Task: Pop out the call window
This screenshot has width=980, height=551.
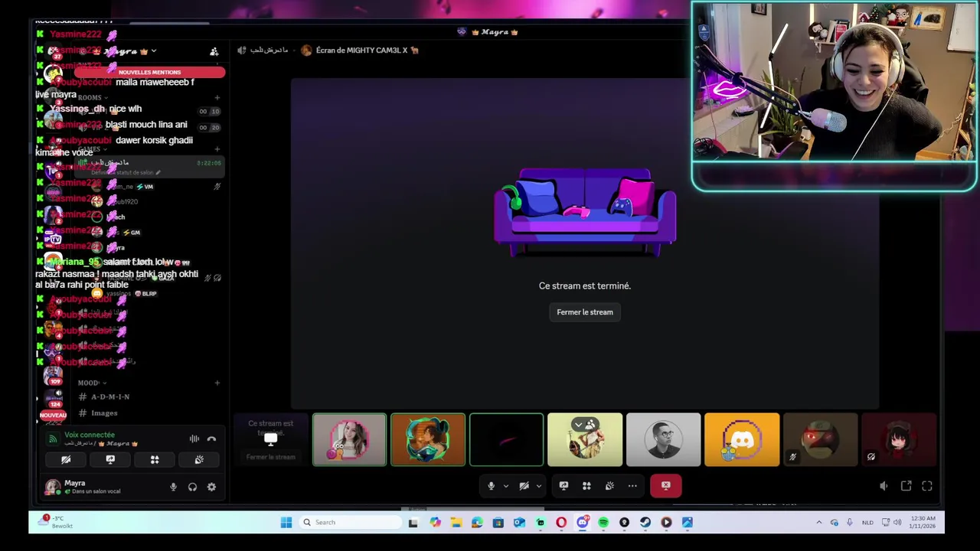Action: click(906, 486)
